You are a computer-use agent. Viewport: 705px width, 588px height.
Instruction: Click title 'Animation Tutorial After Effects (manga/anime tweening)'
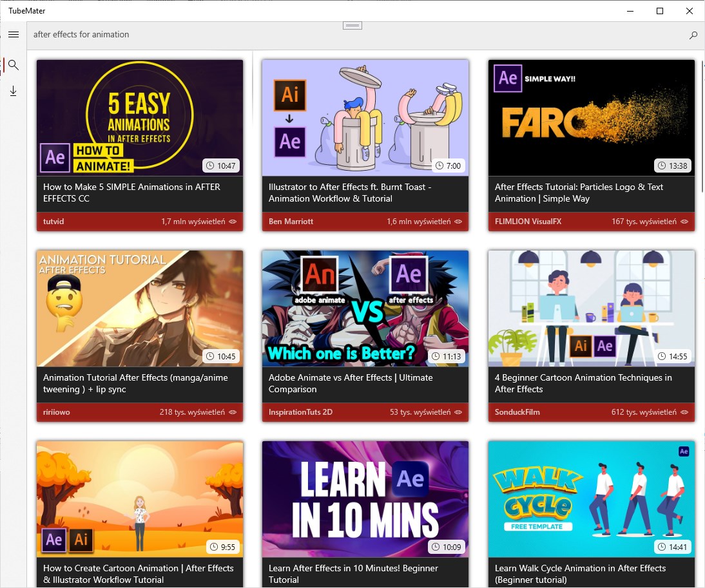point(135,383)
